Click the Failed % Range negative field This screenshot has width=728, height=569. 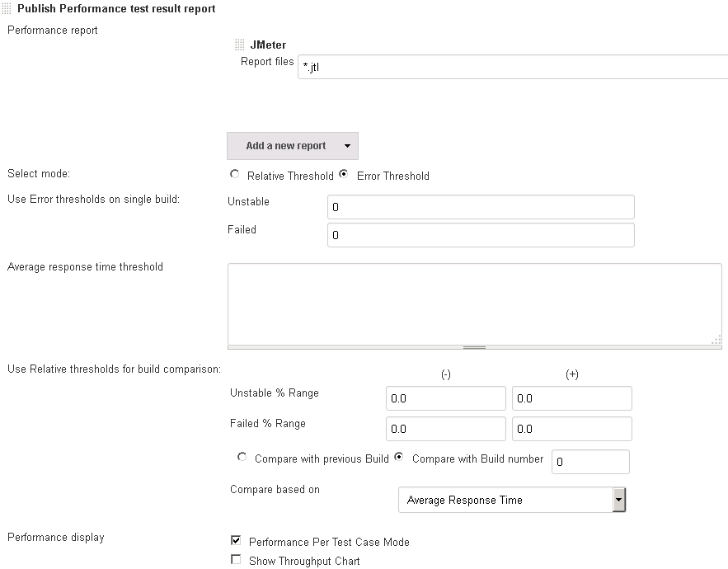(x=445, y=429)
